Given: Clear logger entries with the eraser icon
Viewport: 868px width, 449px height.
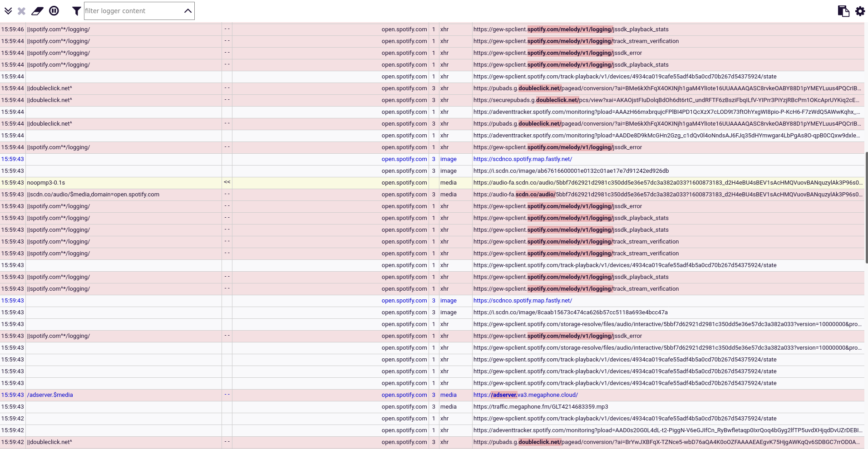Looking at the screenshot, I should 37,10.
